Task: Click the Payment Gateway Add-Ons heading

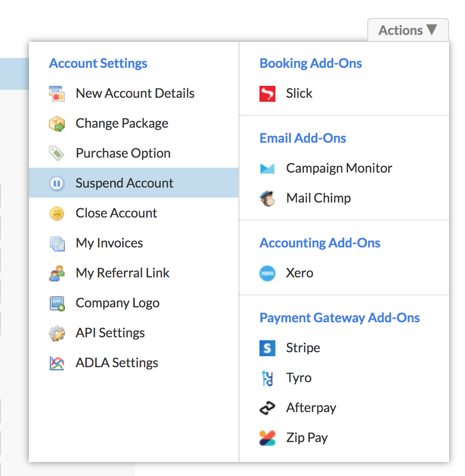Action: click(340, 318)
